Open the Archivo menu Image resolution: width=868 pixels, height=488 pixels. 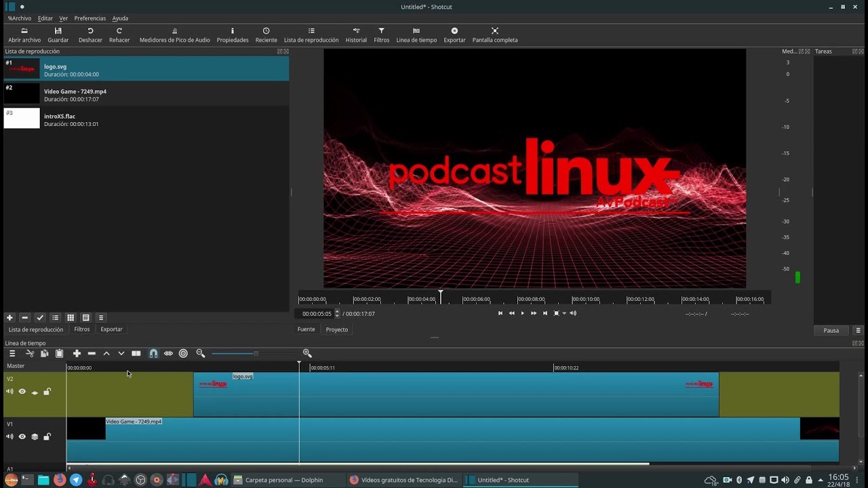20,18
